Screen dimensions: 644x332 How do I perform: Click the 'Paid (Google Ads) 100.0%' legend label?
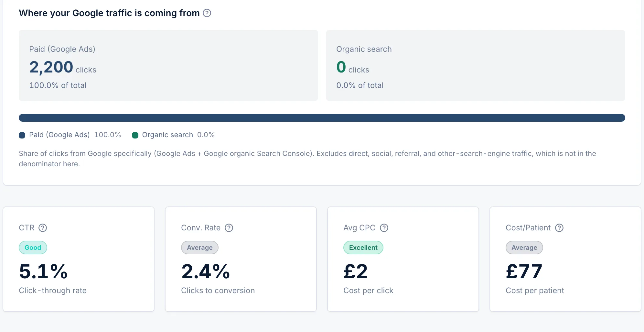click(75, 135)
